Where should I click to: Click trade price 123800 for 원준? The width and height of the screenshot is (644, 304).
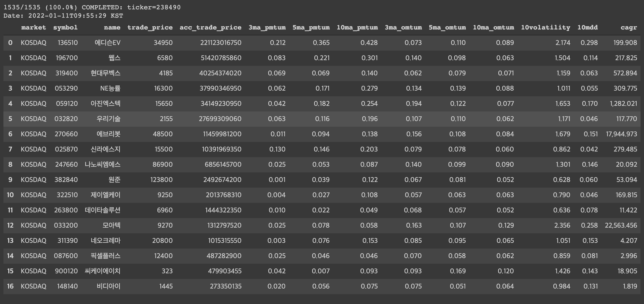(161, 180)
